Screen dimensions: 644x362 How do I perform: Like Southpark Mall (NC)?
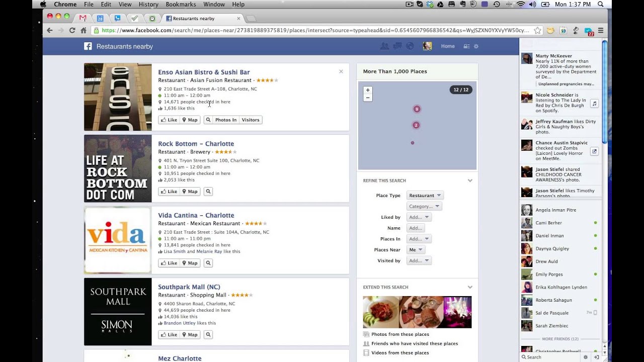(169, 335)
